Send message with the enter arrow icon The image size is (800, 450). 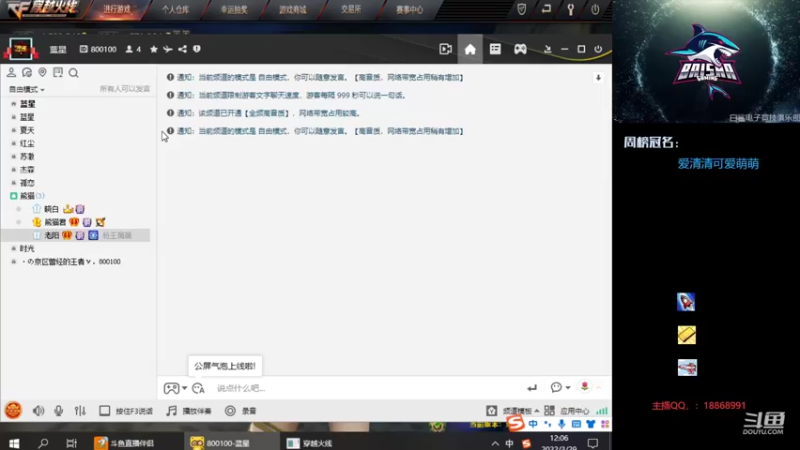[532, 388]
